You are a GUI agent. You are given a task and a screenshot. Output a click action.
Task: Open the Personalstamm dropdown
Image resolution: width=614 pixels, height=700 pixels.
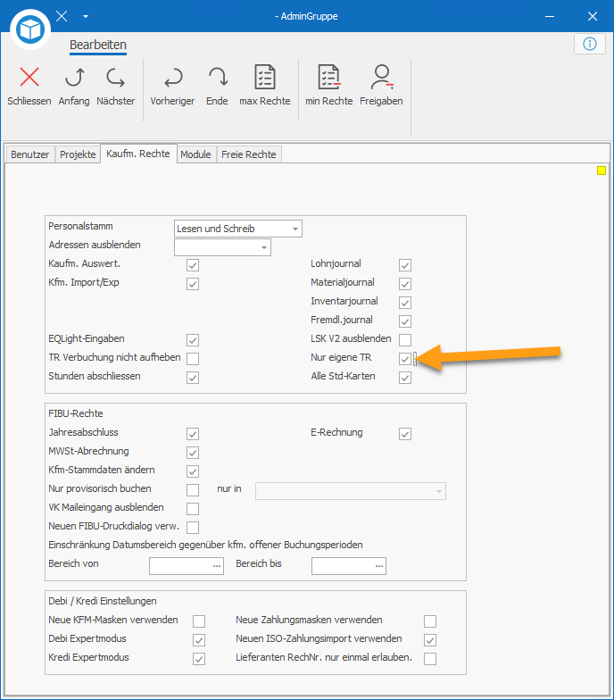pyautogui.click(x=237, y=229)
